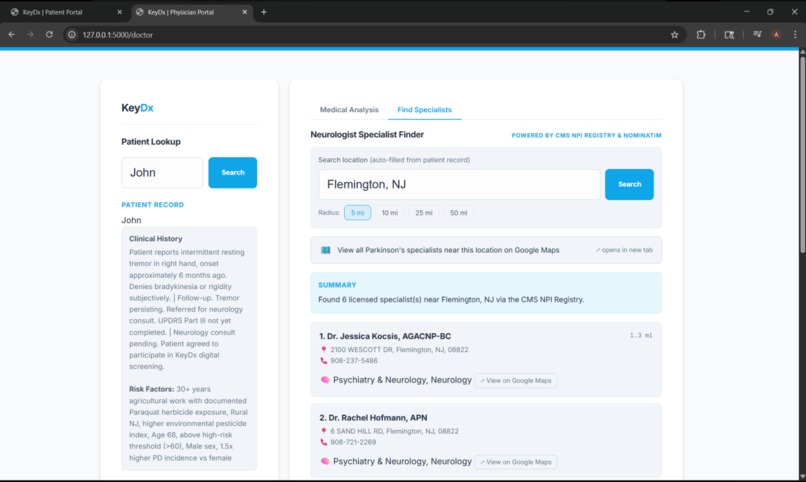This screenshot has width=806, height=482.
Task: Click the PATIENT RECORD label
Action: (x=153, y=205)
